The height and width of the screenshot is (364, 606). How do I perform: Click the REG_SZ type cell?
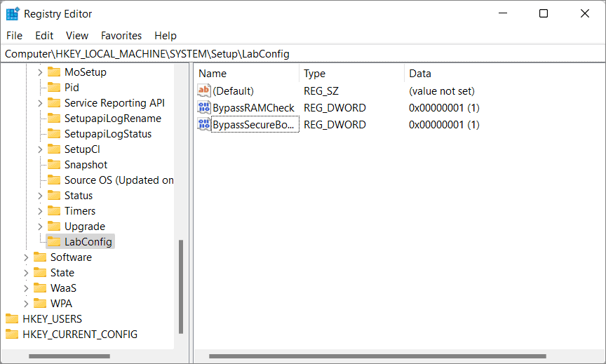pyautogui.click(x=321, y=90)
